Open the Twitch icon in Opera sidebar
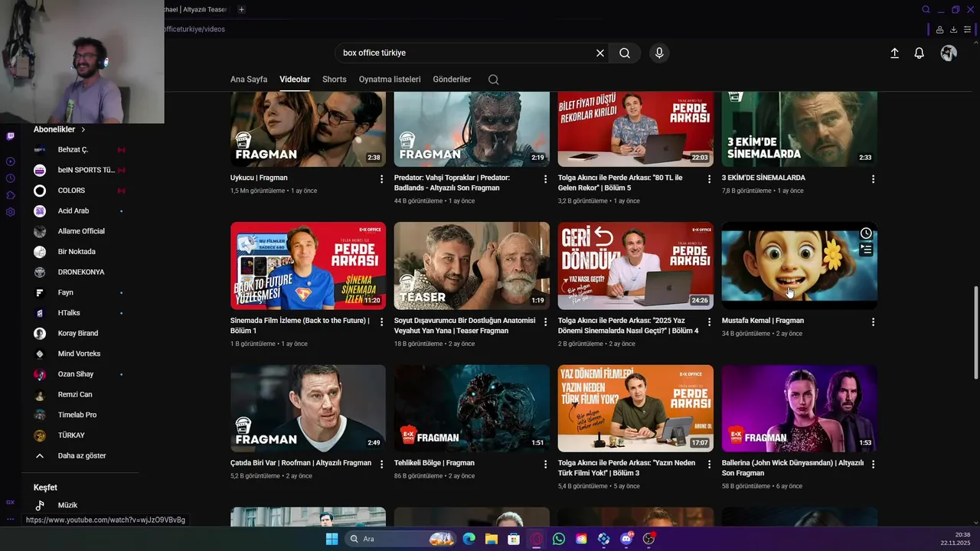This screenshot has height=551, width=980. tap(10, 136)
